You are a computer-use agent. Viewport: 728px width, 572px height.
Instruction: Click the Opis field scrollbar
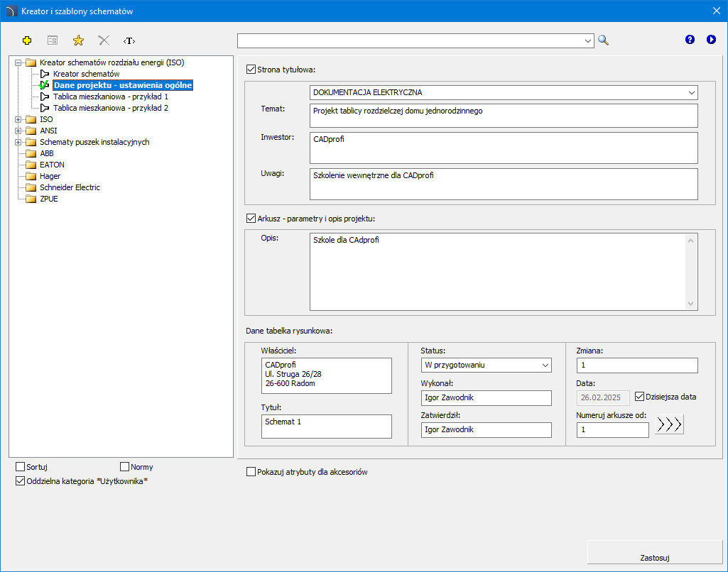[692, 272]
